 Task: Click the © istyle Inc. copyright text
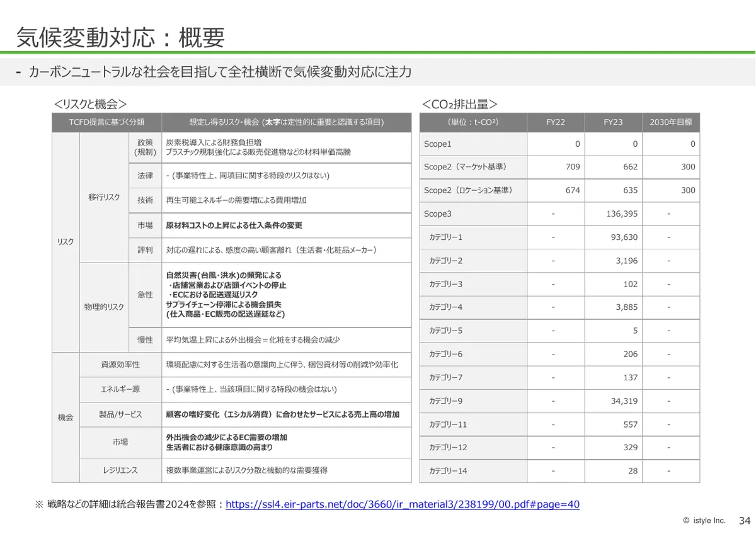704,521
